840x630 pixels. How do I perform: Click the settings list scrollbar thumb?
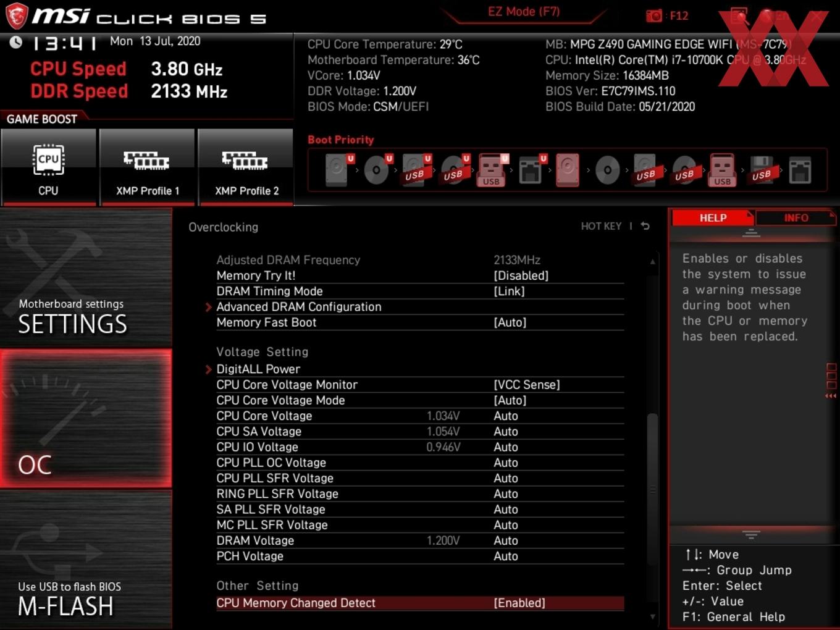click(x=652, y=488)
